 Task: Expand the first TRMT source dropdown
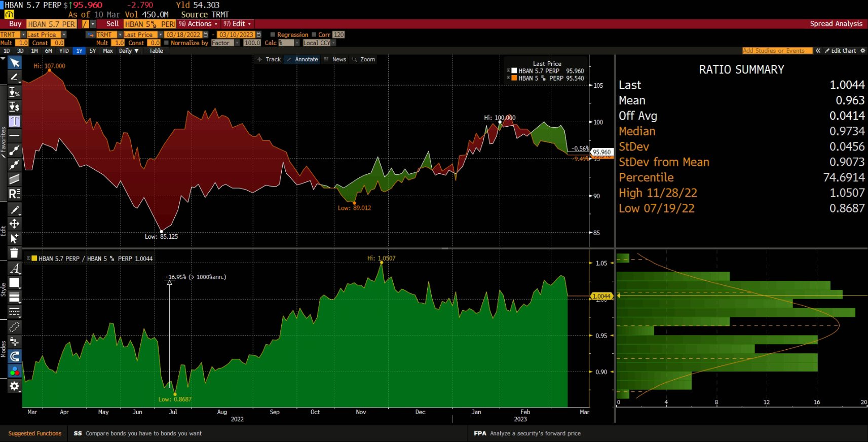[22, 34]
